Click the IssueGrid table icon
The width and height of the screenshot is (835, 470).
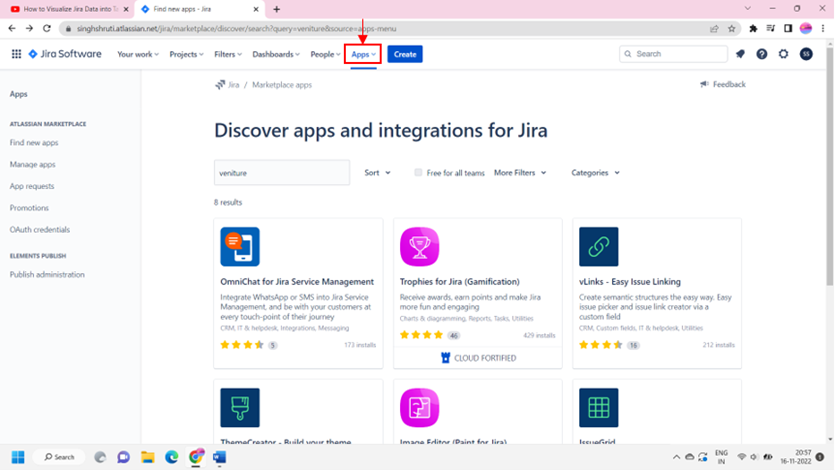point(599,408)
